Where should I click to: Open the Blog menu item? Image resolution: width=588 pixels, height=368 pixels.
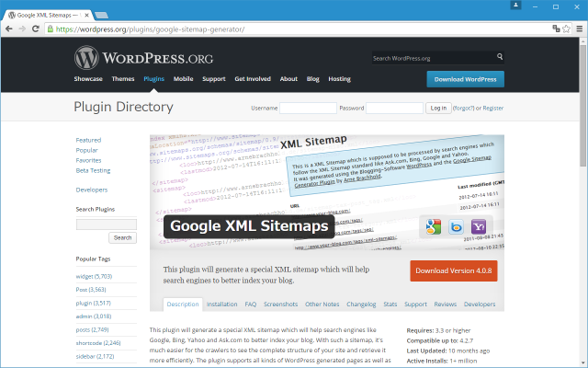point(312,79)
